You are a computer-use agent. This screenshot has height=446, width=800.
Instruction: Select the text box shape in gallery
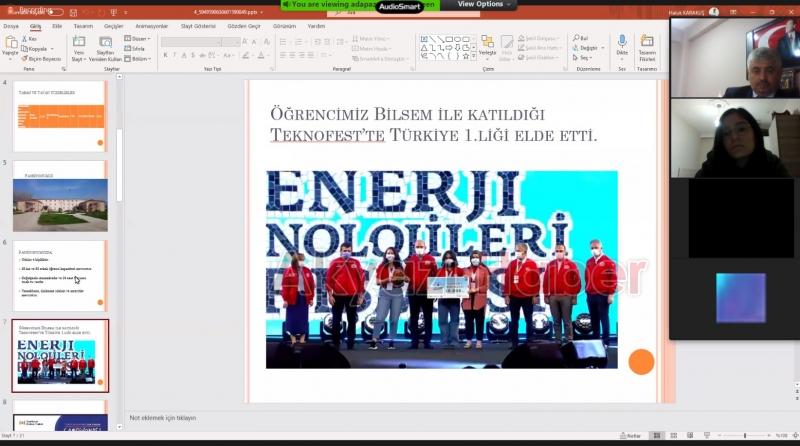424,39
